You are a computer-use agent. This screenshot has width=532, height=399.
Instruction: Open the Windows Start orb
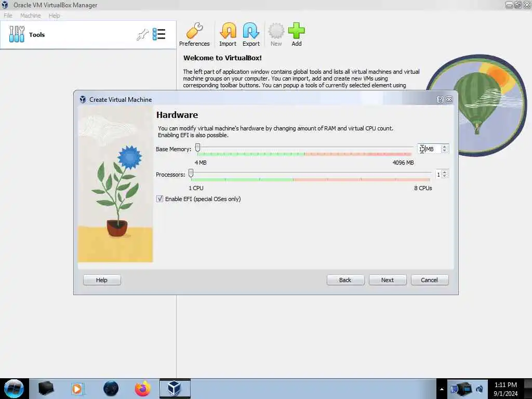[14, 389]
